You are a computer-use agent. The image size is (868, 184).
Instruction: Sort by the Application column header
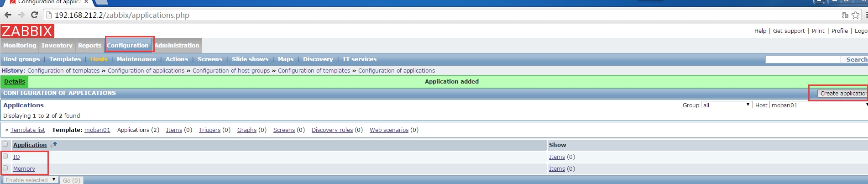pyautogui.click(x=30, y=145)
